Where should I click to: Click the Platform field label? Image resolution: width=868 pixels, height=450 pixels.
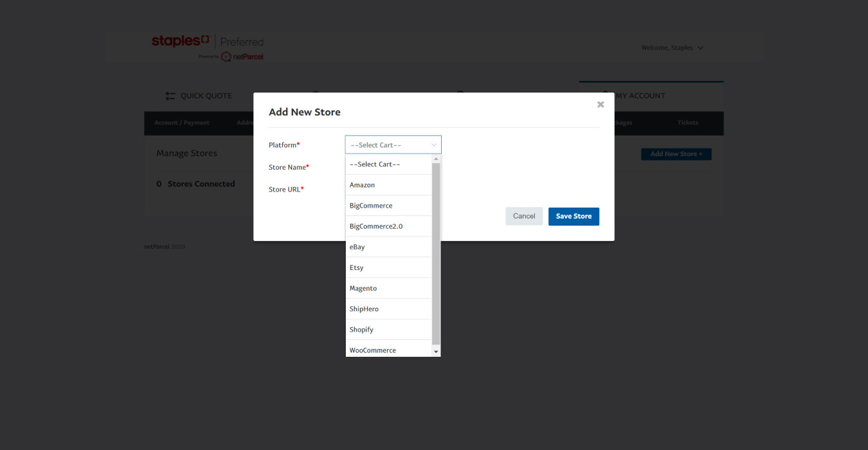284,145
